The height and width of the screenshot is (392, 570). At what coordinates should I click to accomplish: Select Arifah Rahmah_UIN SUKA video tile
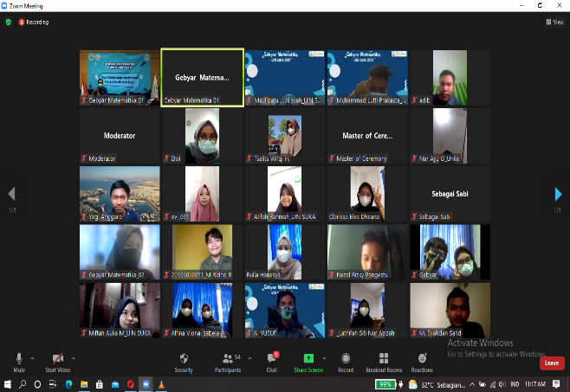tap(285, 194)
